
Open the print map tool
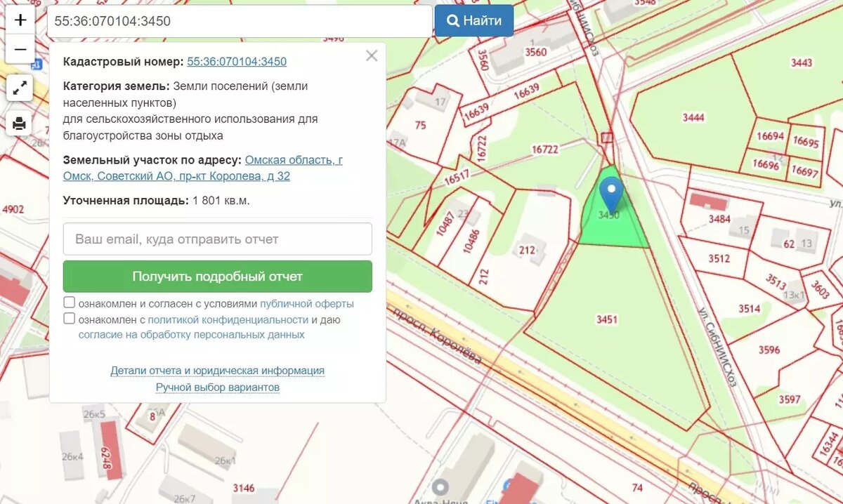(19, 123)
